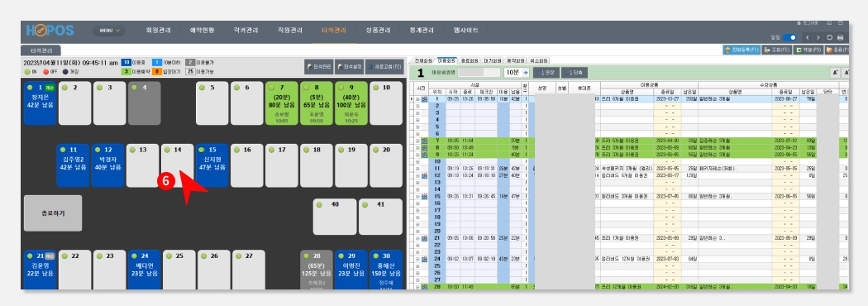
Task: Click the 단축 shorten button
Action: 574,73
